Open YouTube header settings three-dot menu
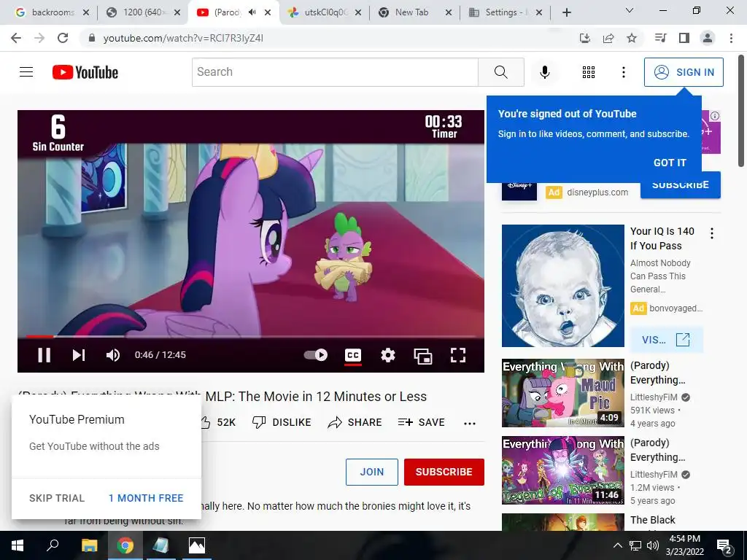The height and width of the screenshot is (560, 747). pyautogui.click(x=623, y=72)
